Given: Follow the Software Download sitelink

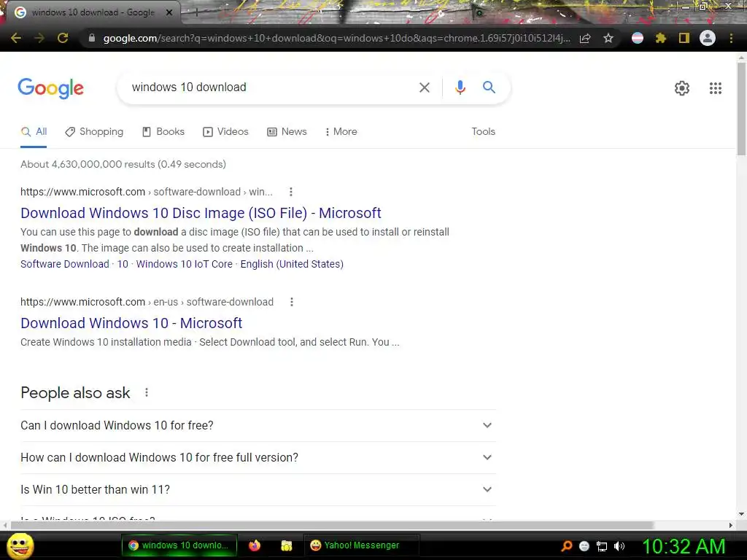Looking at the screenshot, I should pyautogui.click(x=65, y=264).
